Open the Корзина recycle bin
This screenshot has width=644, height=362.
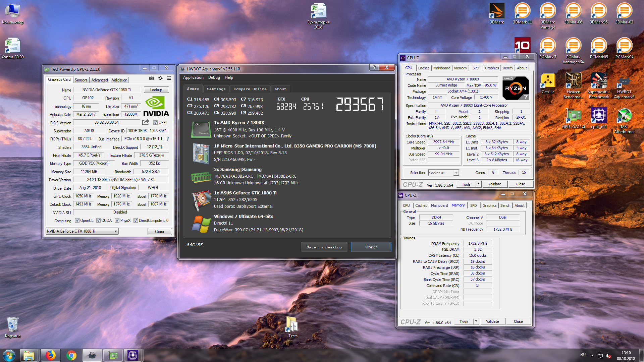[13, 327]
